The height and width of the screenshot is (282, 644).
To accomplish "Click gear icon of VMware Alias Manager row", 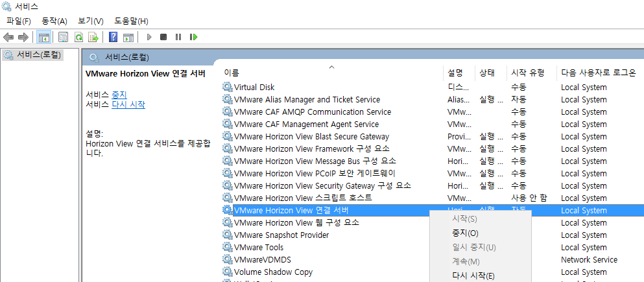I will 227,99.
